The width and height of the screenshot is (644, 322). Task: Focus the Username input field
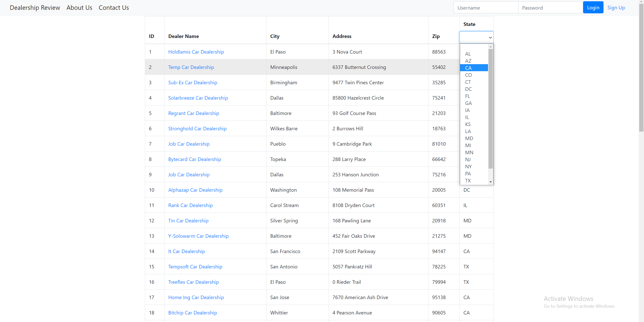[486, 8]
